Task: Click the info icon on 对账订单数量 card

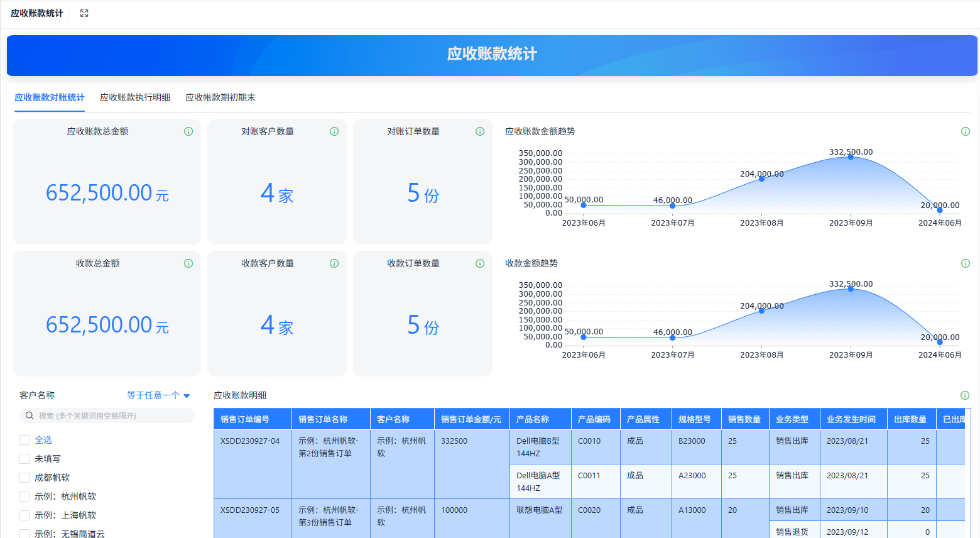Action: (479, 131)
